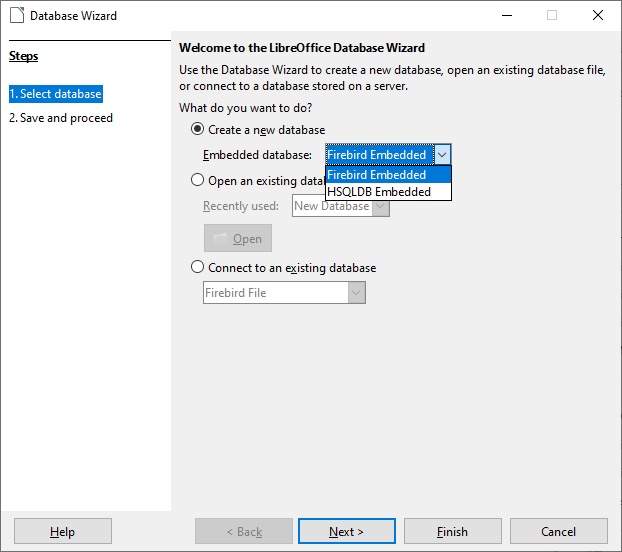Click the Welcome to the LibreOffice Database Wizard heading
The image size is (622, 552).
coord(302,48)
